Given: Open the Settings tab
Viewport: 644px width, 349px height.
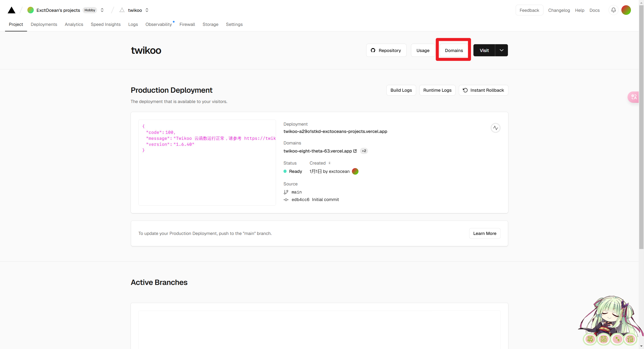Looking at the screenshot, I should coord(234,24).
